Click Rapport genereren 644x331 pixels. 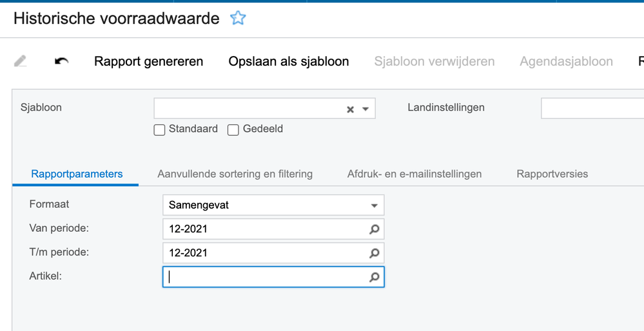coord(148,62)
